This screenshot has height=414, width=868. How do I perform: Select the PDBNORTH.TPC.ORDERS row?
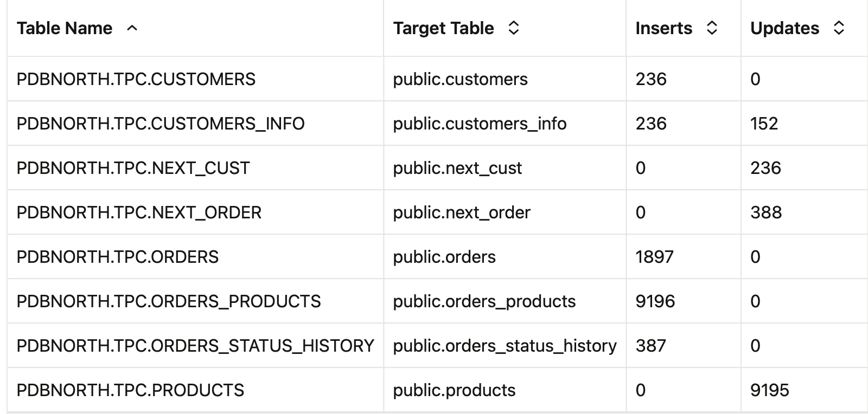(x=117, y=256)
